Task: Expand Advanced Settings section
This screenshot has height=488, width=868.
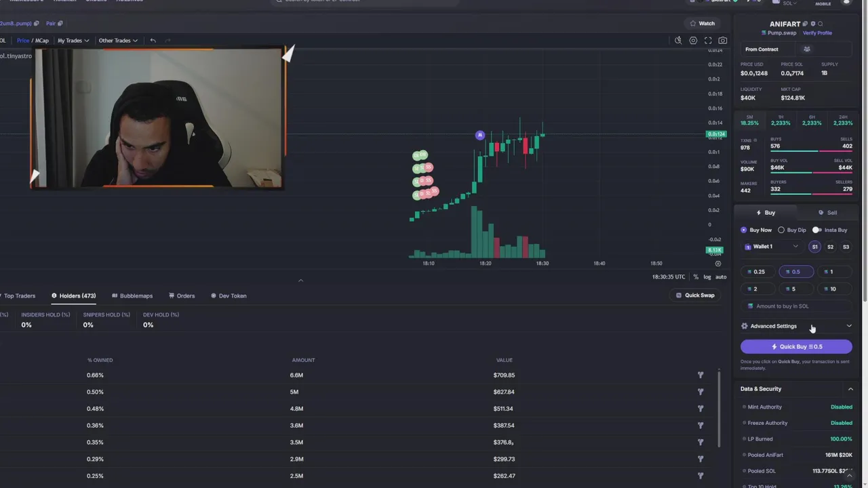Action: pyautogui.click(x=849, y=326)
